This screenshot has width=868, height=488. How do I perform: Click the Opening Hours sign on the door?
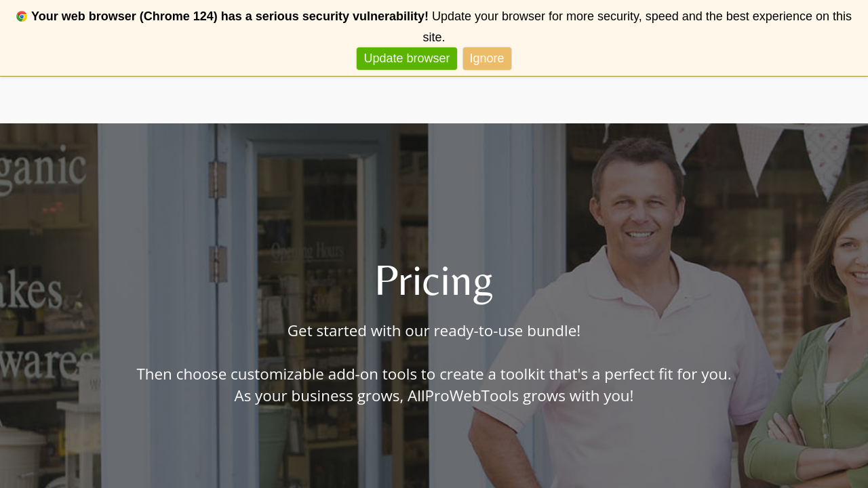click(x=307, y=252)
